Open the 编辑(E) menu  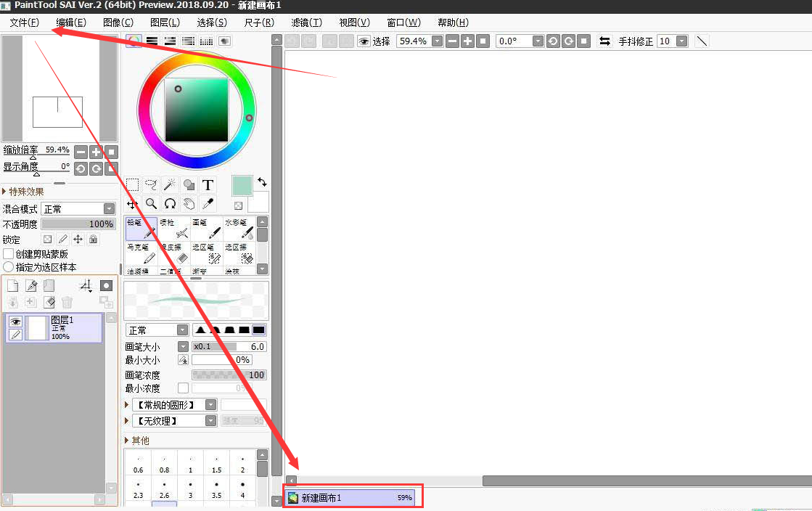(71, 23)
